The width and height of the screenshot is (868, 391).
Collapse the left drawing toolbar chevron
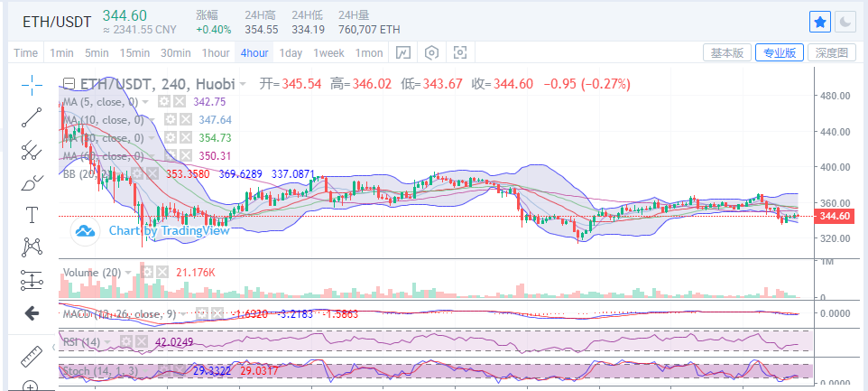pos(54,348)
